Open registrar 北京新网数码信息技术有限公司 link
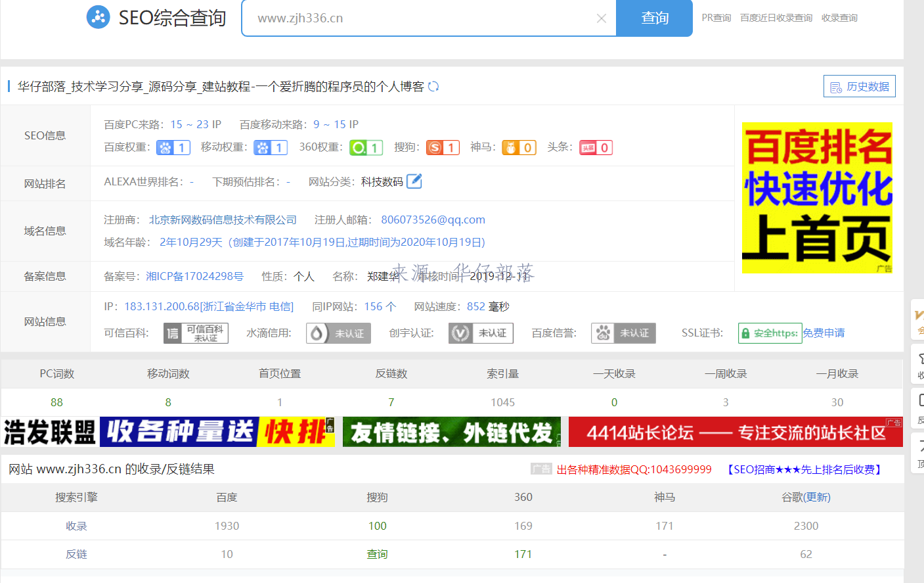The width and height of the screenshot is (924, 583). click(223, 220)
